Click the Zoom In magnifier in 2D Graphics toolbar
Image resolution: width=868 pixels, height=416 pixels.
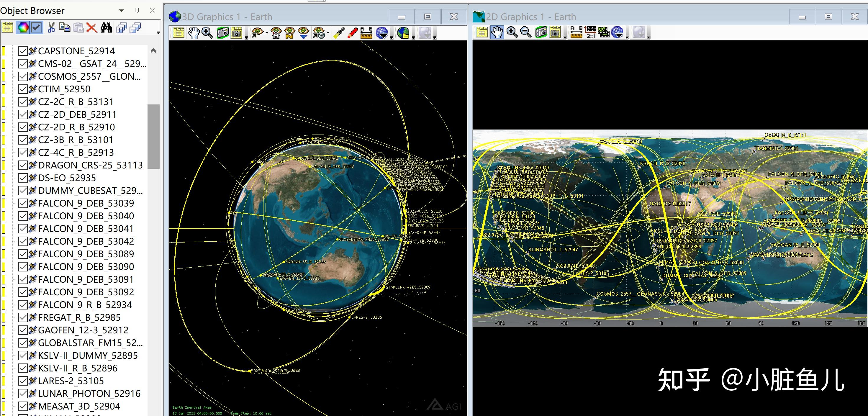(x=512, y=33)
